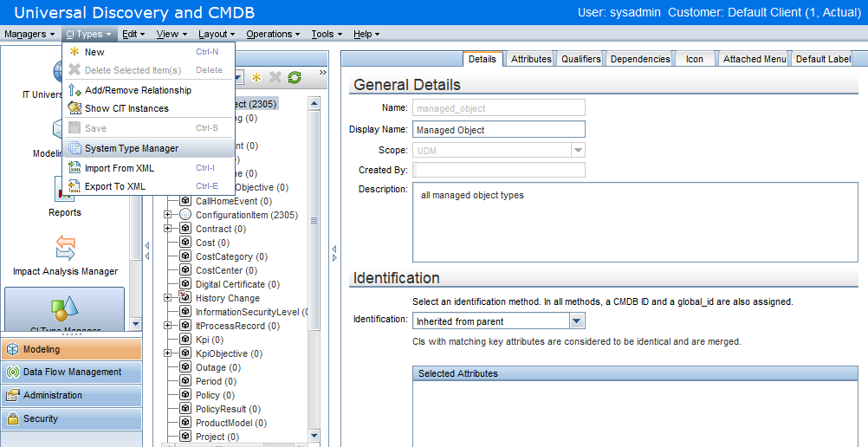Viewport: 868px width, 447px height.
Task: Click the Export To XML icon
Action: pos(74,186)
